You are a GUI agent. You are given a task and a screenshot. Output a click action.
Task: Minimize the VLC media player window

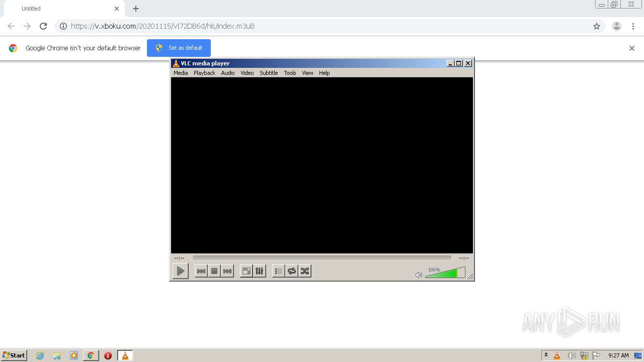pos(450,63)
